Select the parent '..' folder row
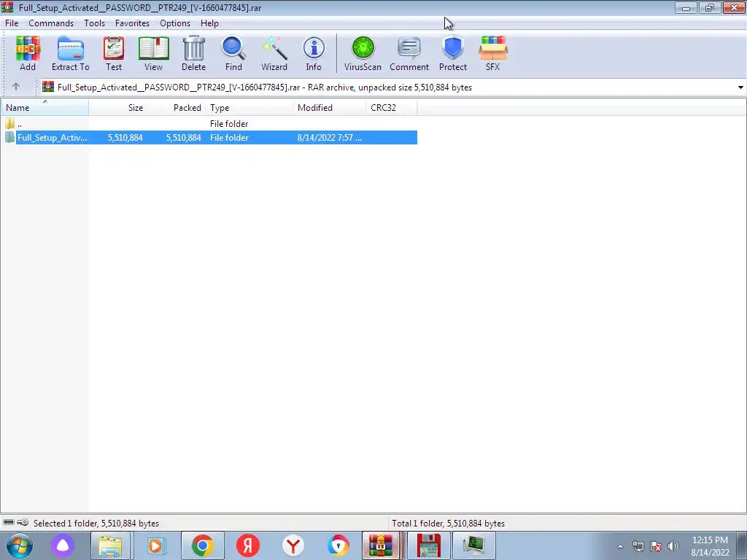747x560 pixels. (x=209, y=124)
